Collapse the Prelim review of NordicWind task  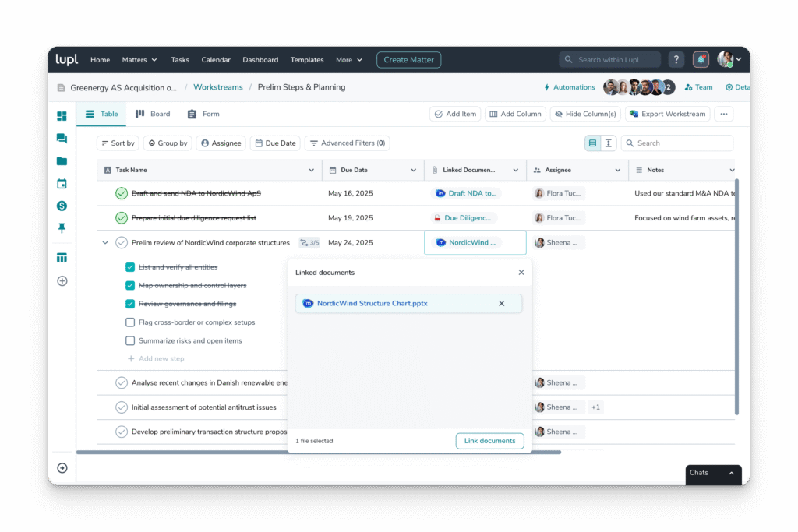[x=104, y=242]
